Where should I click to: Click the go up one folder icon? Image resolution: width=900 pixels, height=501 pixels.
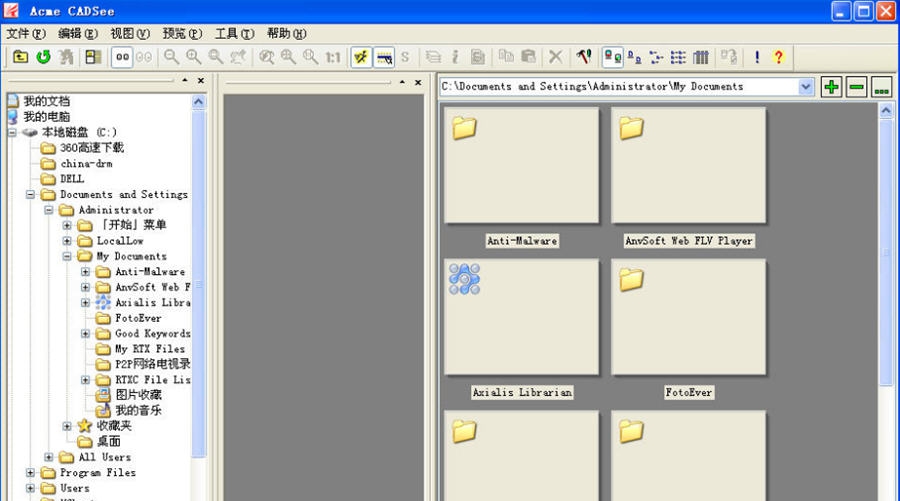[21, 57]
